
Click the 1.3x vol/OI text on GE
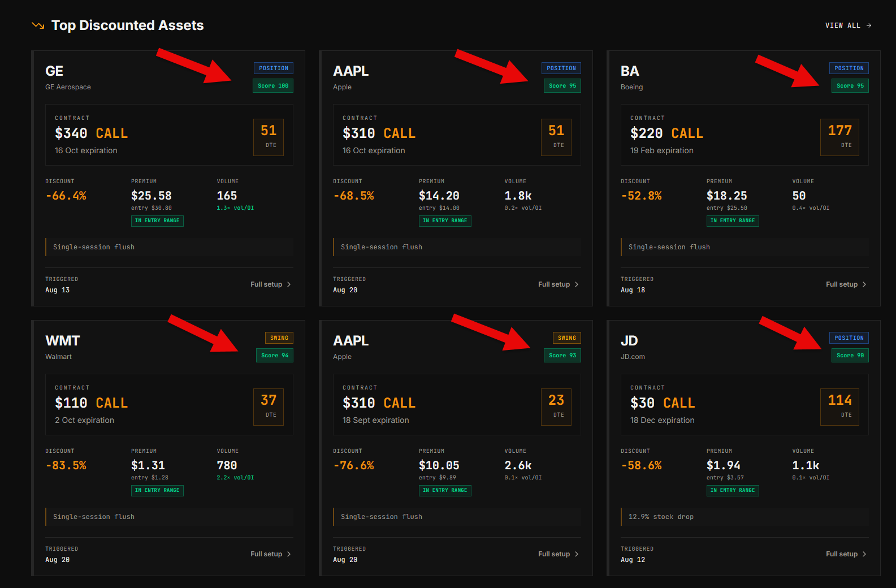tap(235, 208)
